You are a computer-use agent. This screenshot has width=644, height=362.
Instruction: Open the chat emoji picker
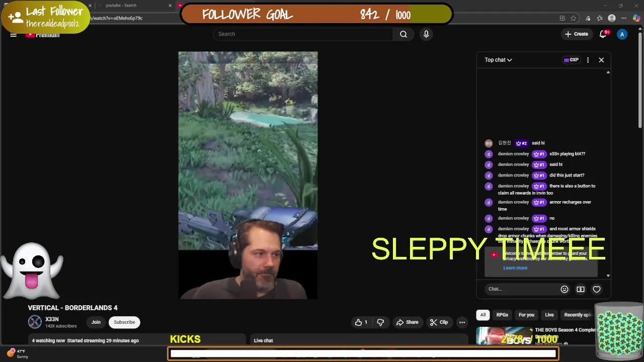coord(565,289)
